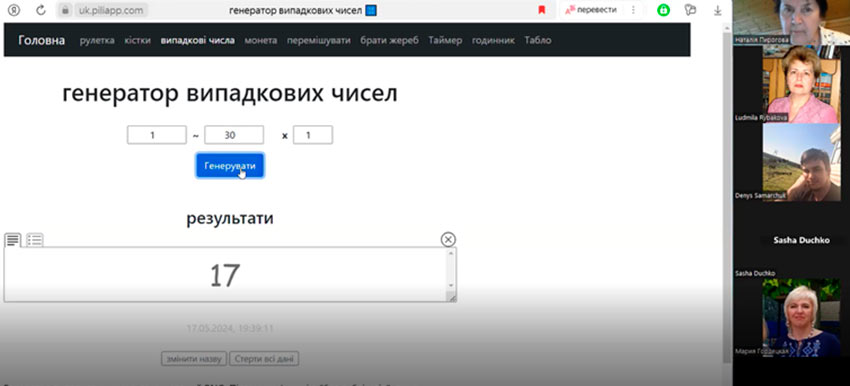The width and height of the screenshot is (850, 386).
Task: Go to Головна in navigation bar
Action: tap(42, 40)
